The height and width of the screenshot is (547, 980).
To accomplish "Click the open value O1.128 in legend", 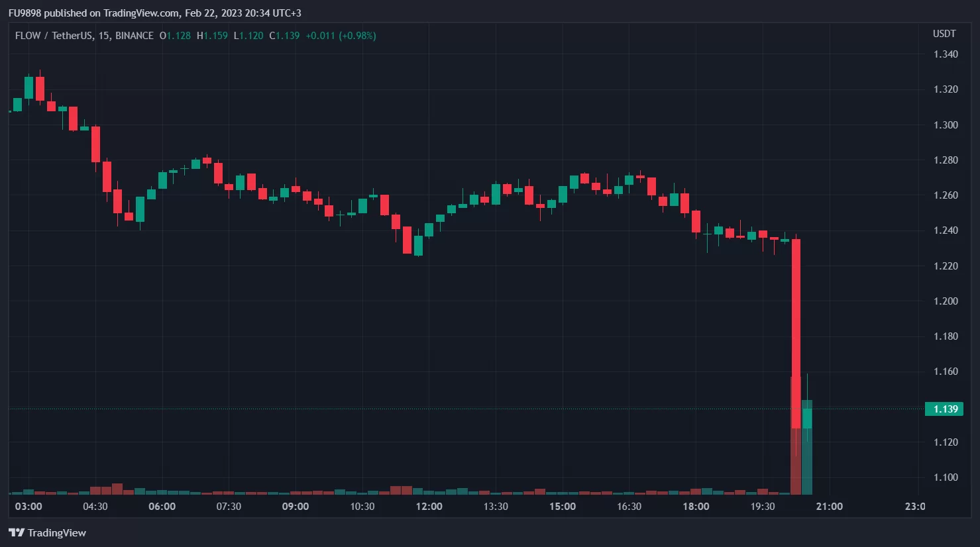I will click(175, 36).
